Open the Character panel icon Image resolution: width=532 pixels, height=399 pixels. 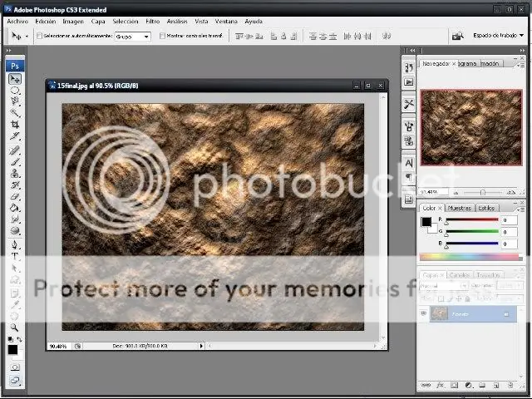(409, 163)
